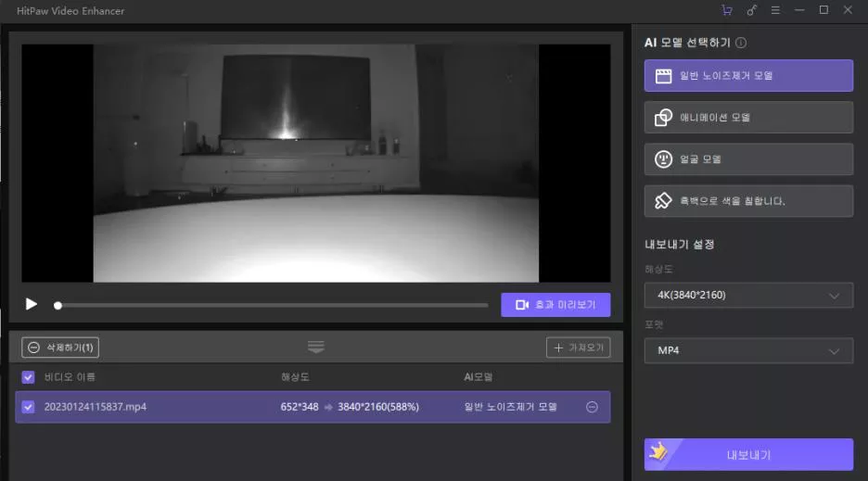Click the 해상도 column header in list

295,377
